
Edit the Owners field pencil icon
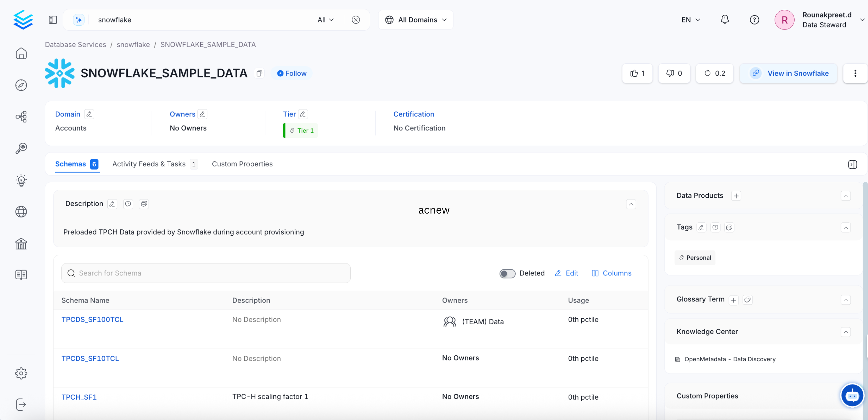pos(202,114)
